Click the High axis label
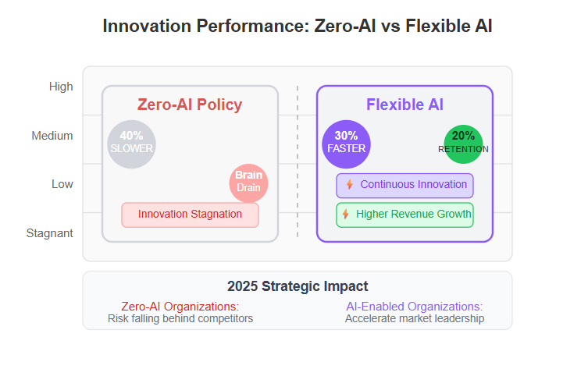The height and width of the screenshot is (369, 588). coord(61,87)
